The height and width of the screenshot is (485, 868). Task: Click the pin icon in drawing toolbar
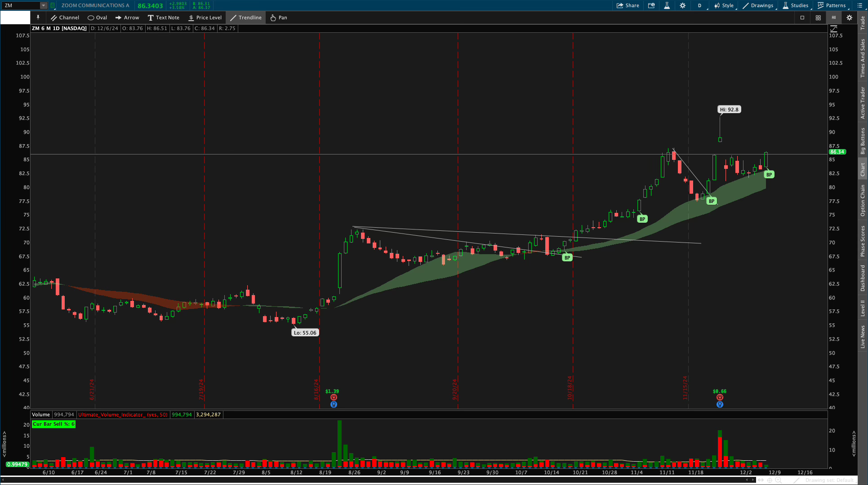coord(38,18)
